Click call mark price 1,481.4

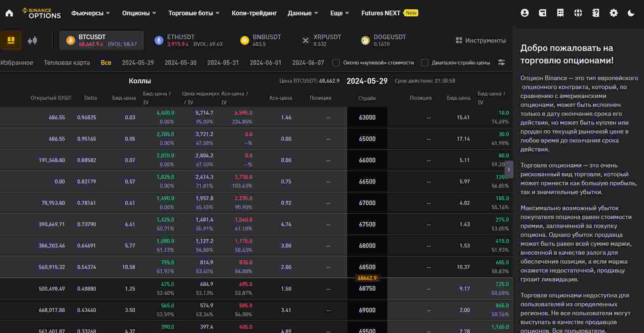pyautogui.click(x=204, y=220)
